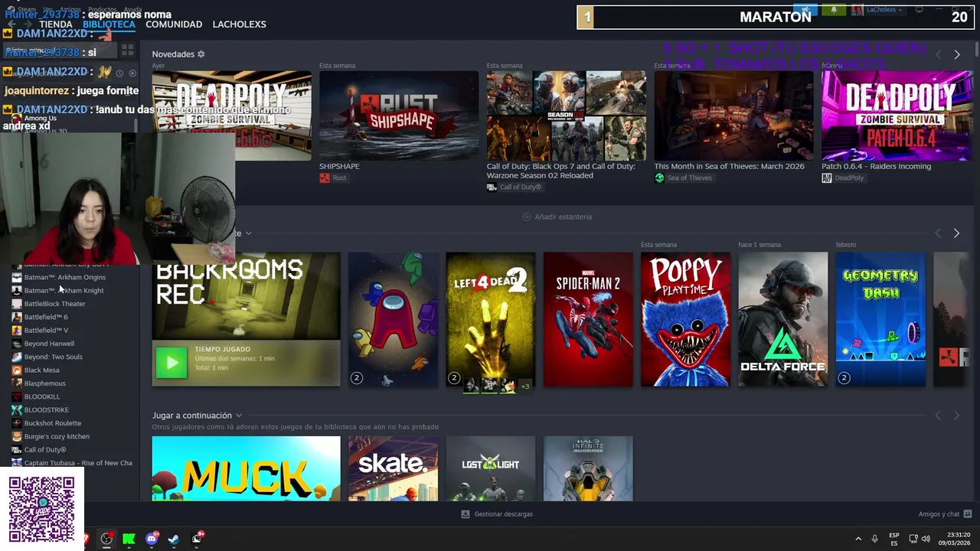Click the downloads icon beside Gestionar descargas
The image size is (980, 551).
click(465, 514)
